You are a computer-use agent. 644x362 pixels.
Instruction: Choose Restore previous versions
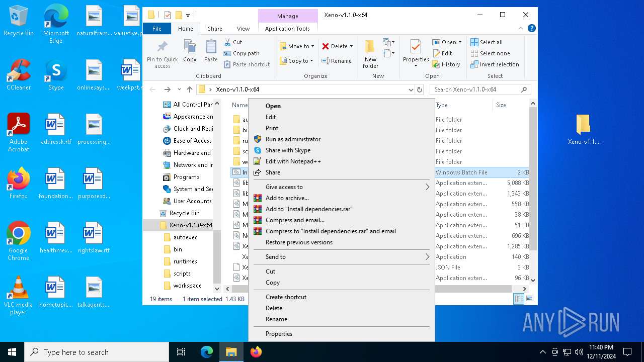coord(342,242)
